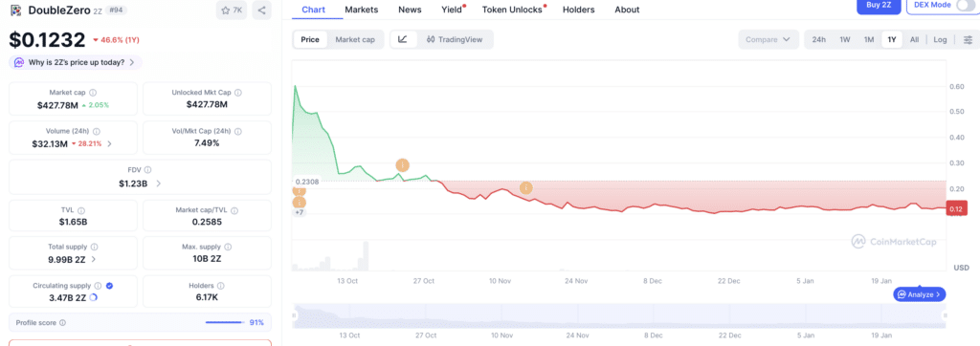Click the DoubleZero coin logo
The image size is (980, 346).
pos(15,10)
